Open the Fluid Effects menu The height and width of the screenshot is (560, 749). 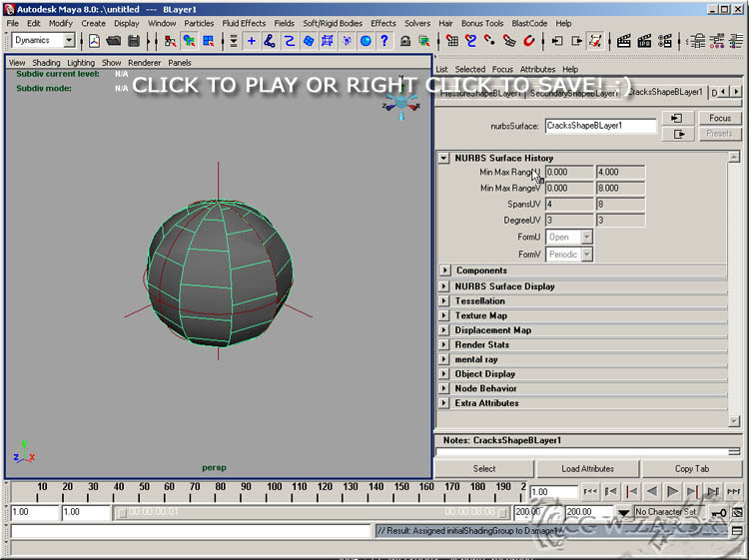coord(244,23)
